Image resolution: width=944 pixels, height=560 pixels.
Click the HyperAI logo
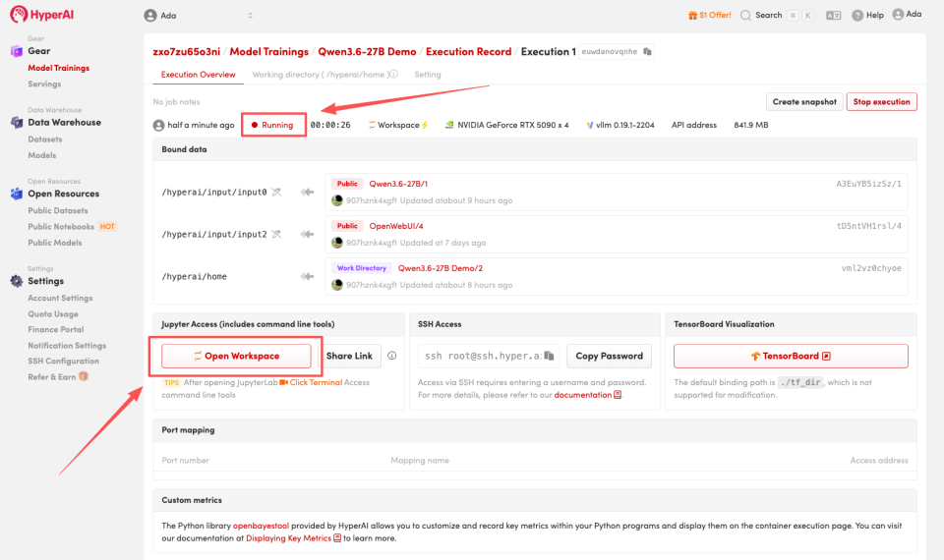41,15
